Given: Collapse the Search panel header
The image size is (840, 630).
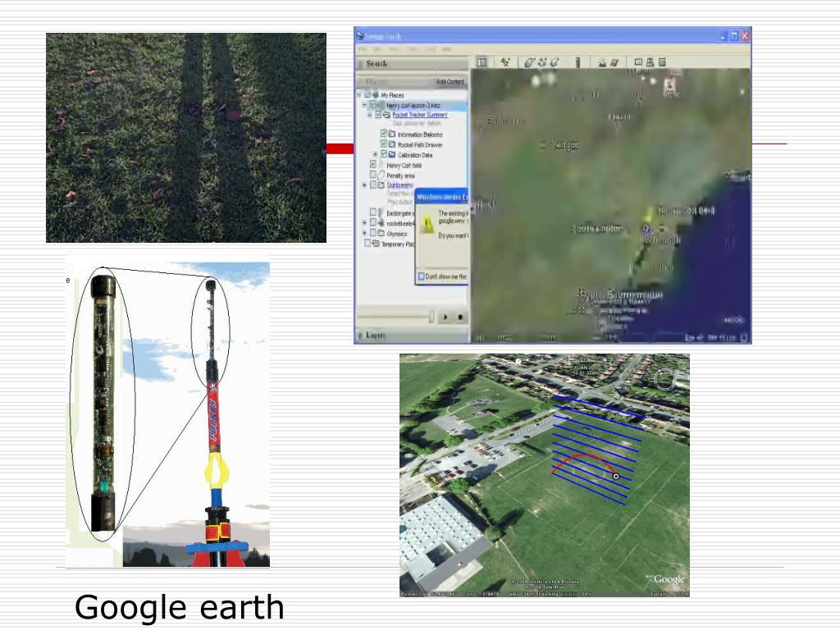Looking at the screenshot, I should click(412, 64).
